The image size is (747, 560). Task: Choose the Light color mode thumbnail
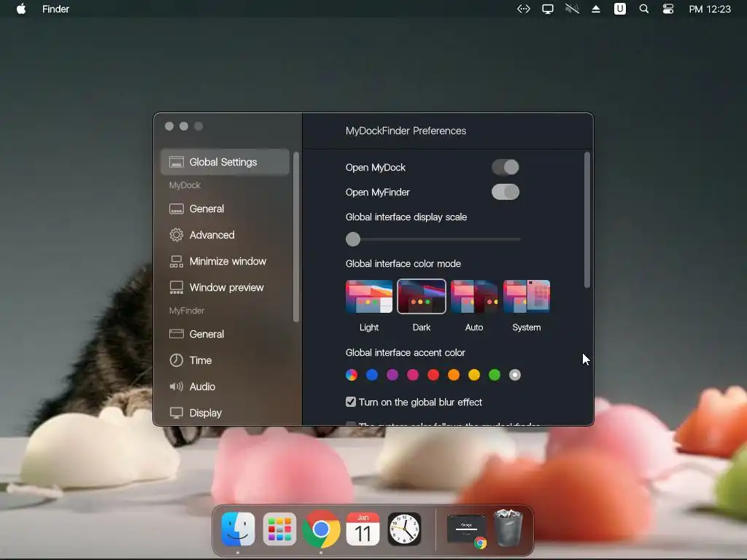pyautogui.click(x=369, y=296)
